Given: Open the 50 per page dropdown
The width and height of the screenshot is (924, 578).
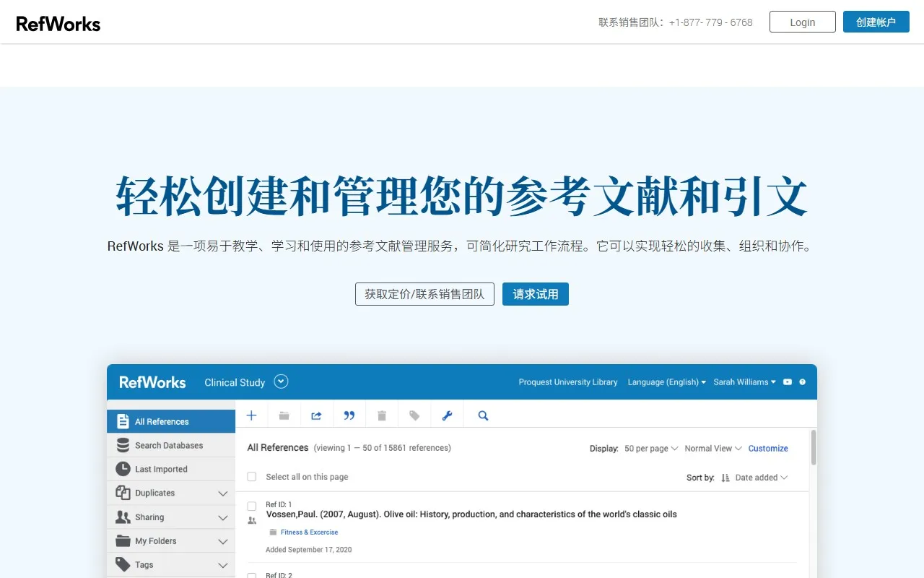Looking at the screenshot, I should (650, 449).
